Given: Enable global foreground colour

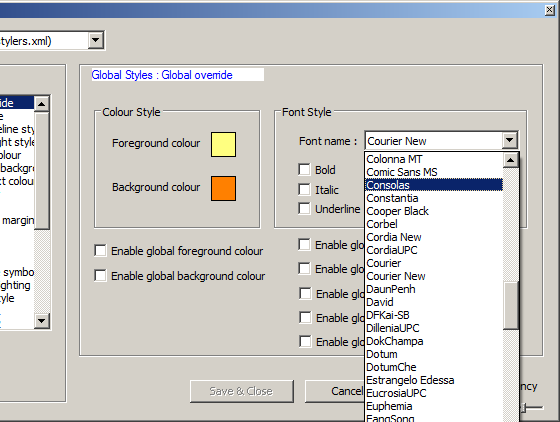Looking at the screenshot, I should [100, 251].
